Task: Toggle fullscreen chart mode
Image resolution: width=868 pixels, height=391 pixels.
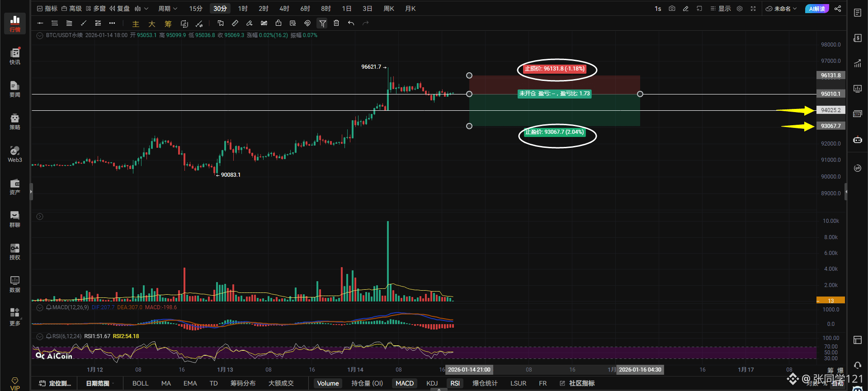Action: coord(753,9)
